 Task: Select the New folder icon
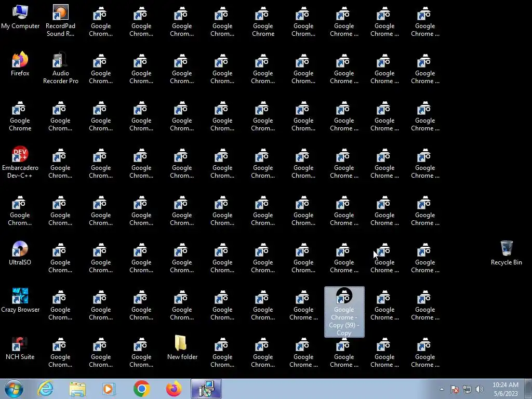182,348
